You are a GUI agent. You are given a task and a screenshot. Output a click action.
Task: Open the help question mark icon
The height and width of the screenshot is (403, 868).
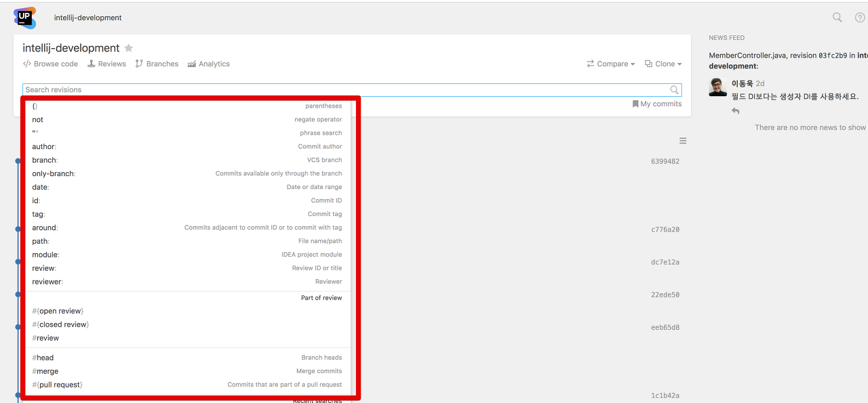pos(860,18)
